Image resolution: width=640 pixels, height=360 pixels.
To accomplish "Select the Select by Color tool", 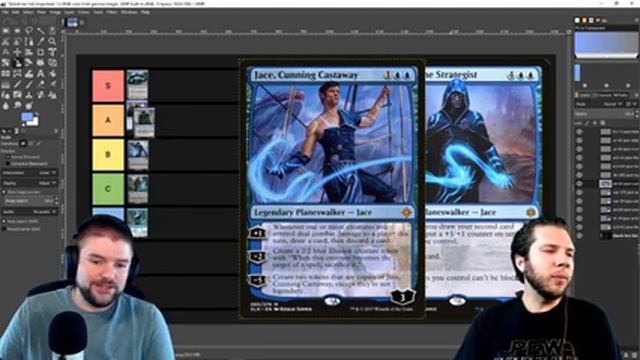I will click(53, 31).
